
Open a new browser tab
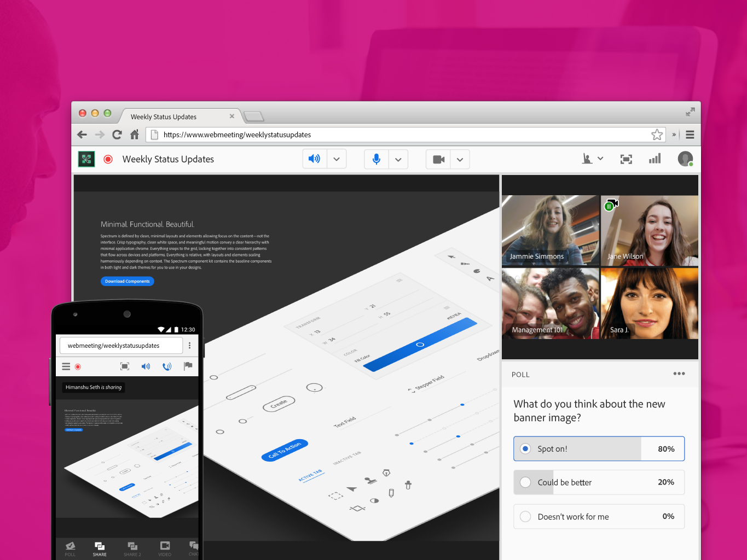click(254, 116)
